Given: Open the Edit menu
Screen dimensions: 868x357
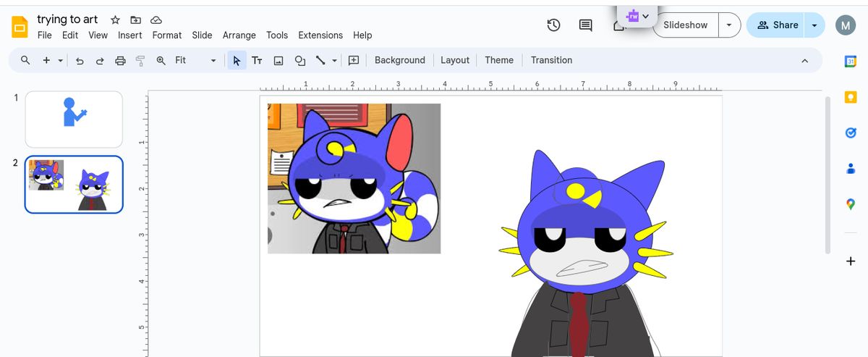Looking at the screenshot, I should click(x=70, y=35).
